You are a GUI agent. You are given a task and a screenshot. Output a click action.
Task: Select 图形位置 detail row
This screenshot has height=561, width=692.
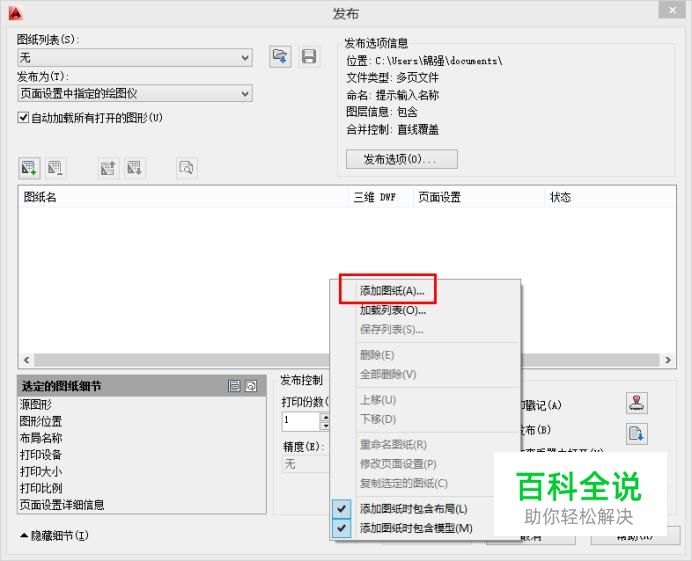tap(41, 421)
